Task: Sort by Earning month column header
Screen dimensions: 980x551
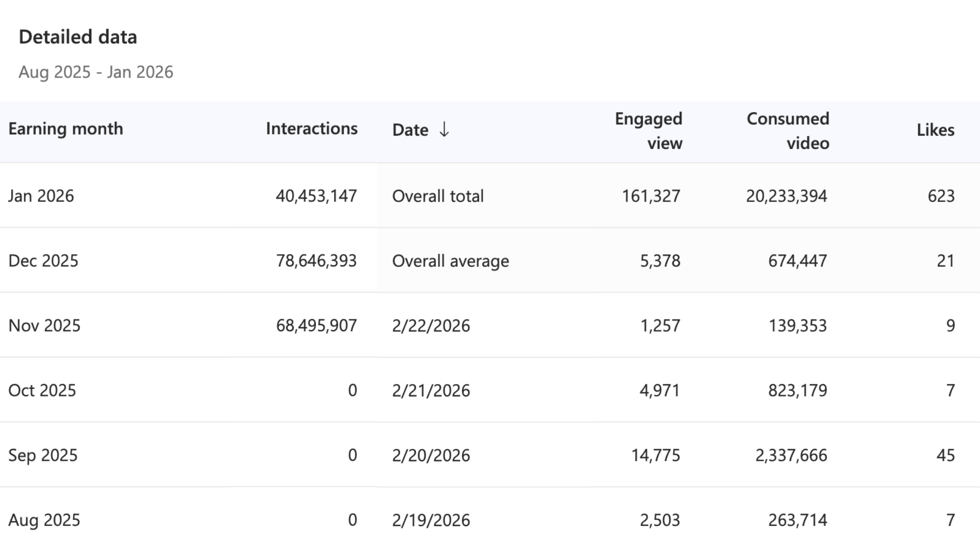Action: (x=66, y=129)
